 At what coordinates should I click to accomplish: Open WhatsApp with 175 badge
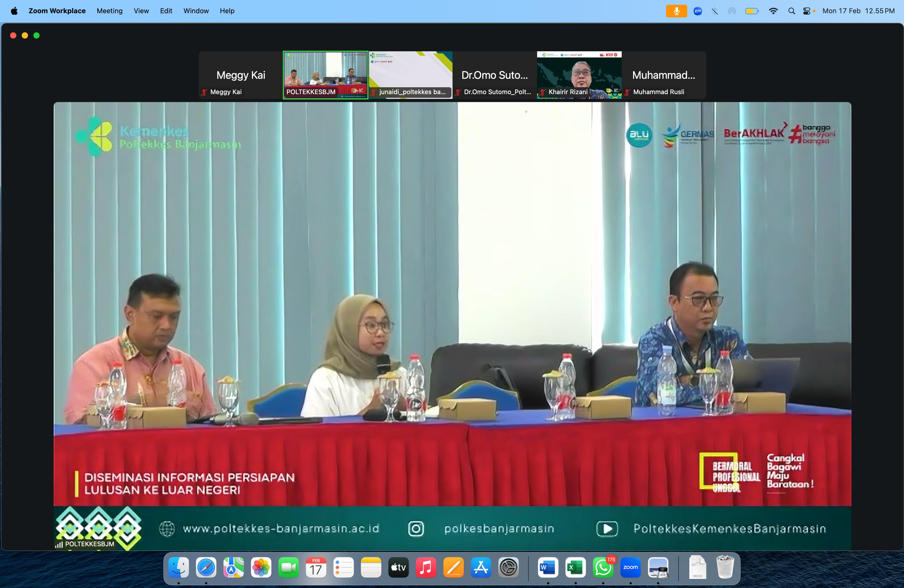click(603, 567)
